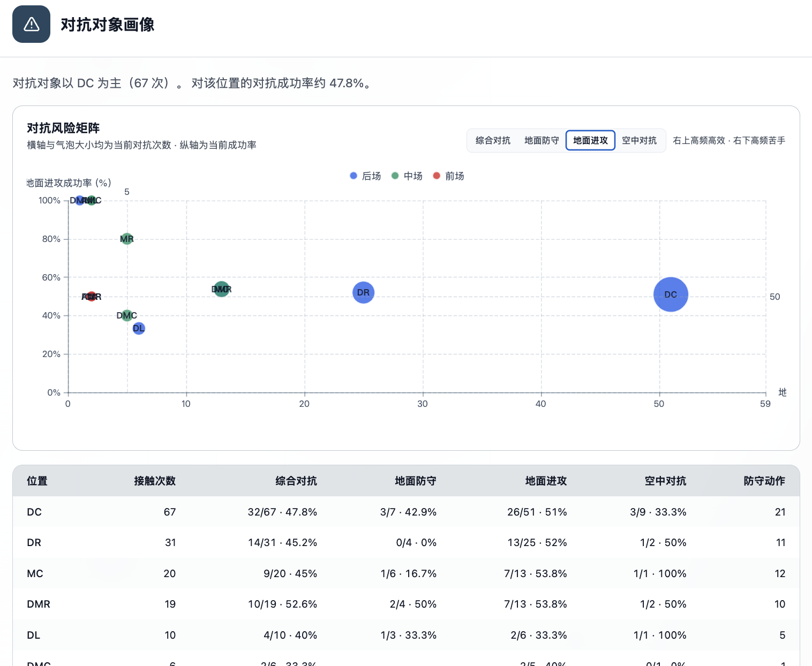
Task: Click the 3/7 · 42.9% cell
Action: 408,512
